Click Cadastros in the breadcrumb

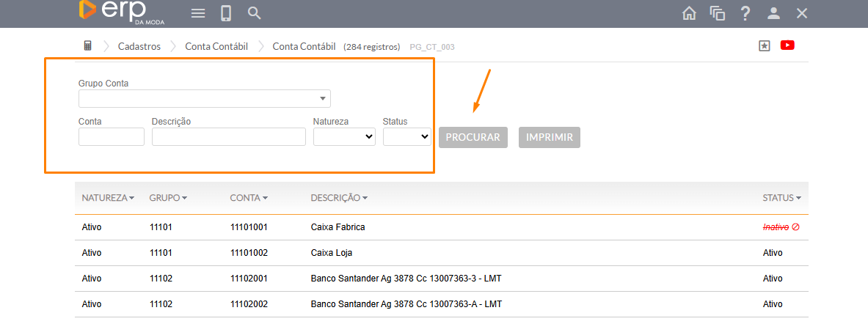[x=139, y=46]
